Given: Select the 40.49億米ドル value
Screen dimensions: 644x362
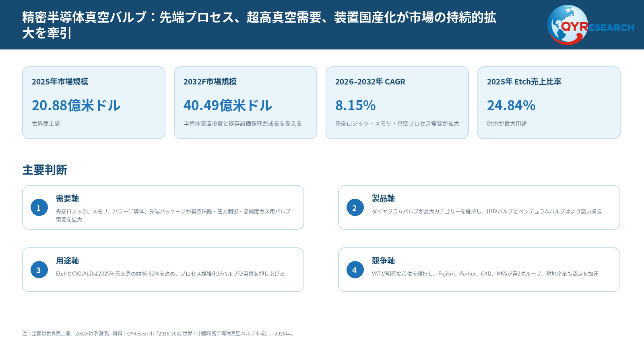Looking at the screenshot, I should tap(228, 105).
